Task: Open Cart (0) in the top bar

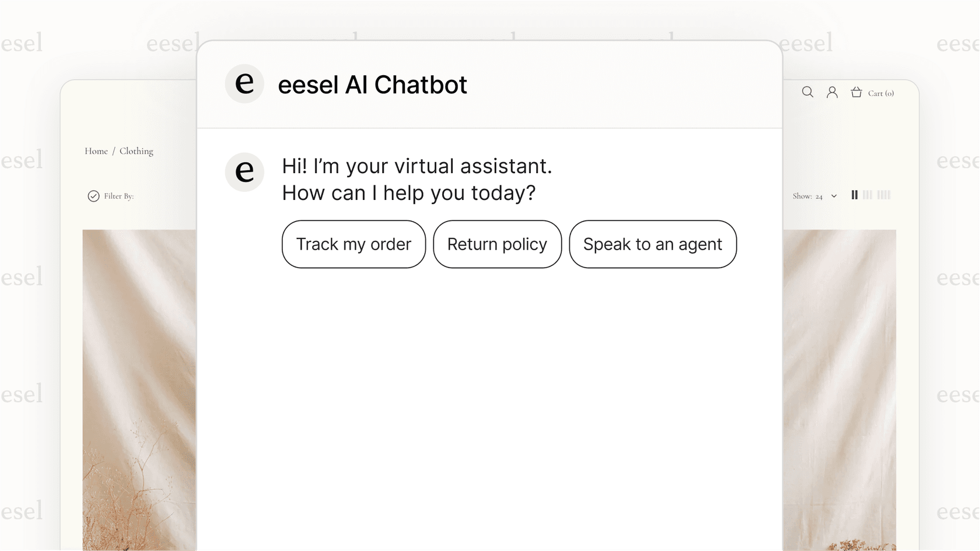Action: (x=880, y=93)
